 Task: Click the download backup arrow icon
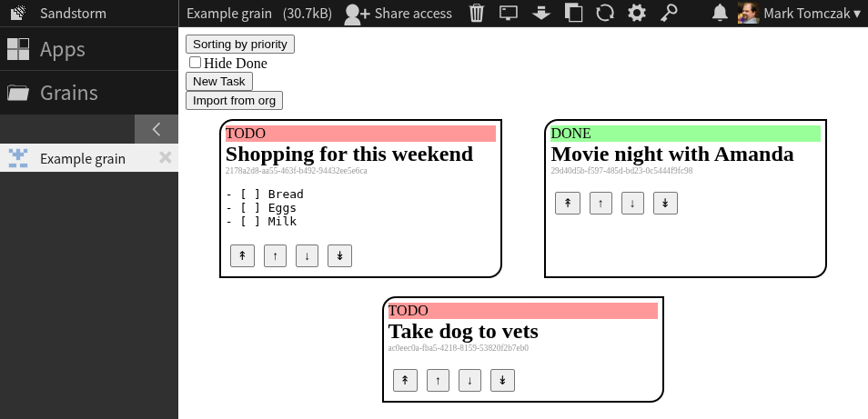coord(541,13)
